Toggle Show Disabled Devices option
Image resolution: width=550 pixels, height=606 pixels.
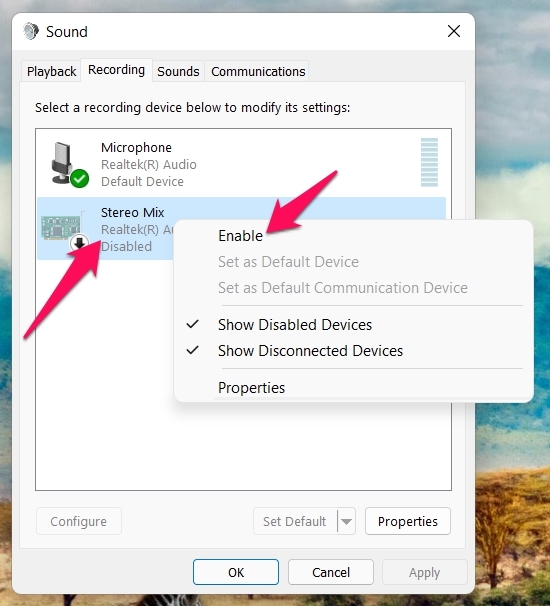[295, 325]
